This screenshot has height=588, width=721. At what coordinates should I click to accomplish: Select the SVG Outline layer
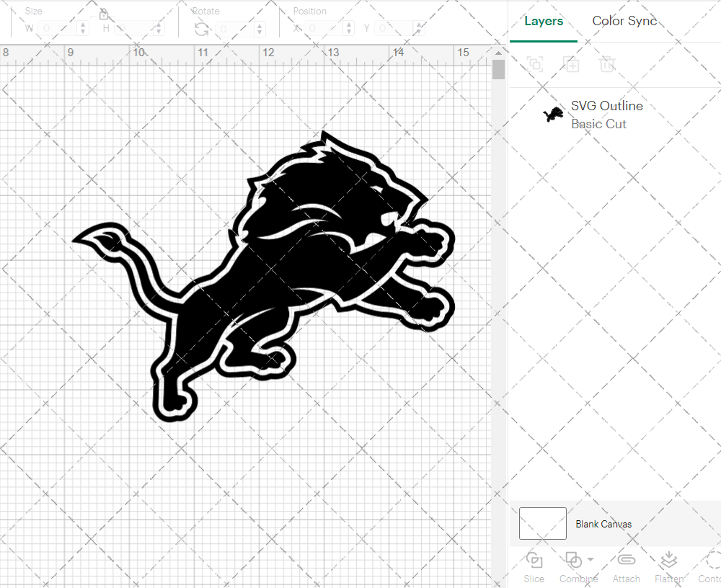tap(606, 115)
